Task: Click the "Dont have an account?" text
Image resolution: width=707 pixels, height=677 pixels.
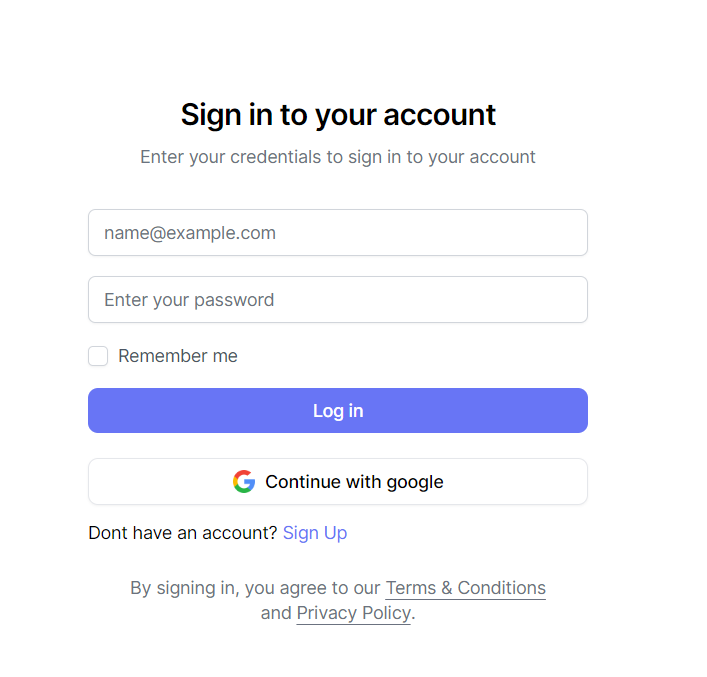Action: click(x=183, y=533)
